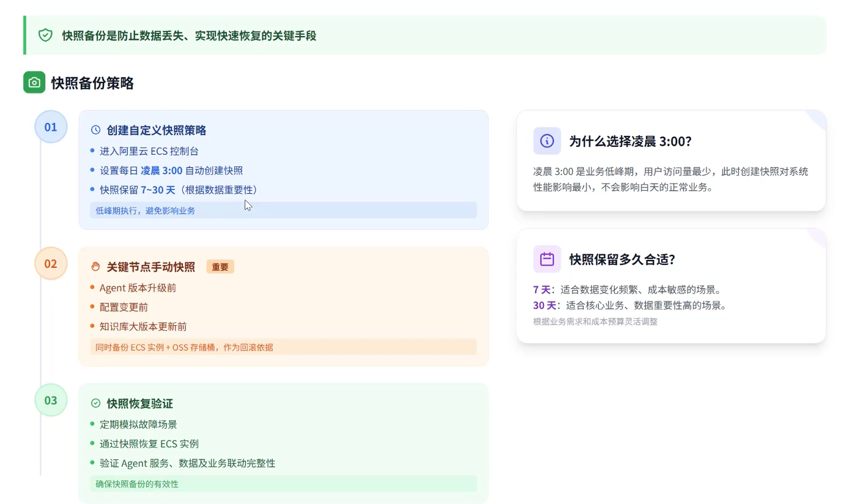Click the line starting with 7 天
Image resolution: width=849 pixels, height=504 pixels.
[x=629, y=289]
